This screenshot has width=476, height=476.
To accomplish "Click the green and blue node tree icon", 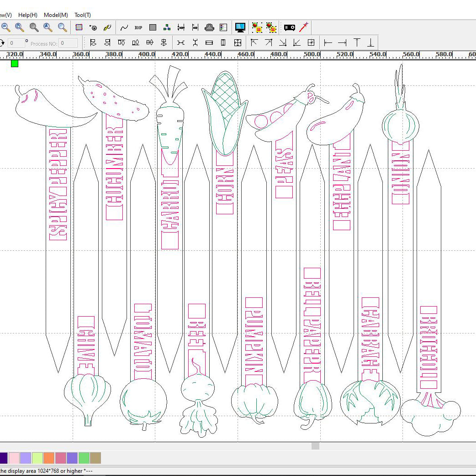I will (x=167, y=27).
